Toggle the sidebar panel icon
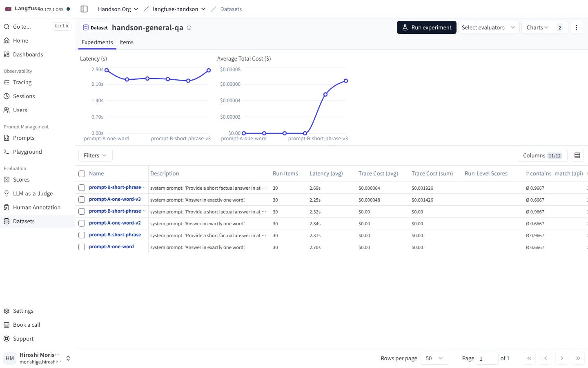 click(84, 9)
